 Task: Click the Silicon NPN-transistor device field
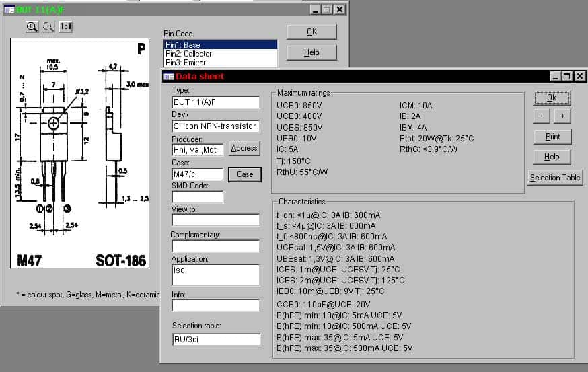(216, 126)
